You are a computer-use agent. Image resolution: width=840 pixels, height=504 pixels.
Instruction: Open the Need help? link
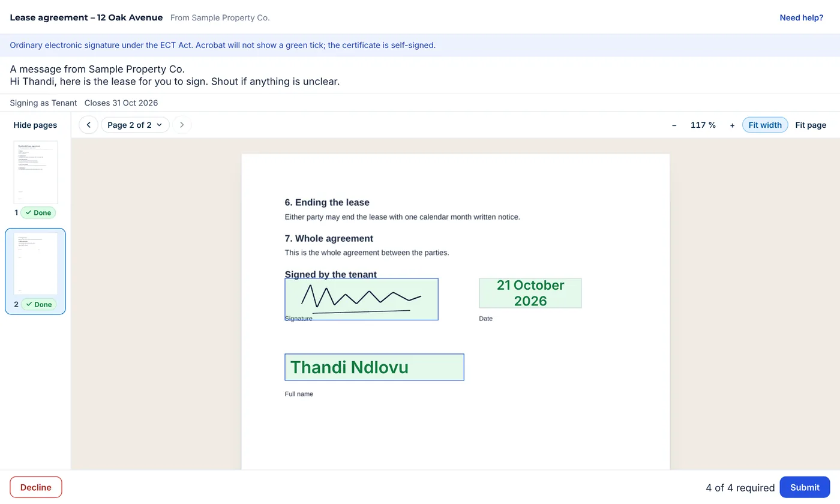point(802,17)
